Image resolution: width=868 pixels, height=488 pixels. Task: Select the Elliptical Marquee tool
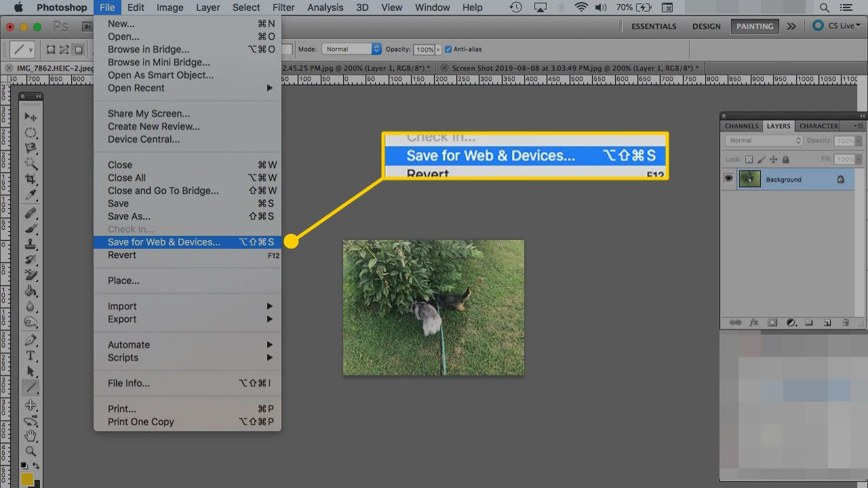(31, 132)
